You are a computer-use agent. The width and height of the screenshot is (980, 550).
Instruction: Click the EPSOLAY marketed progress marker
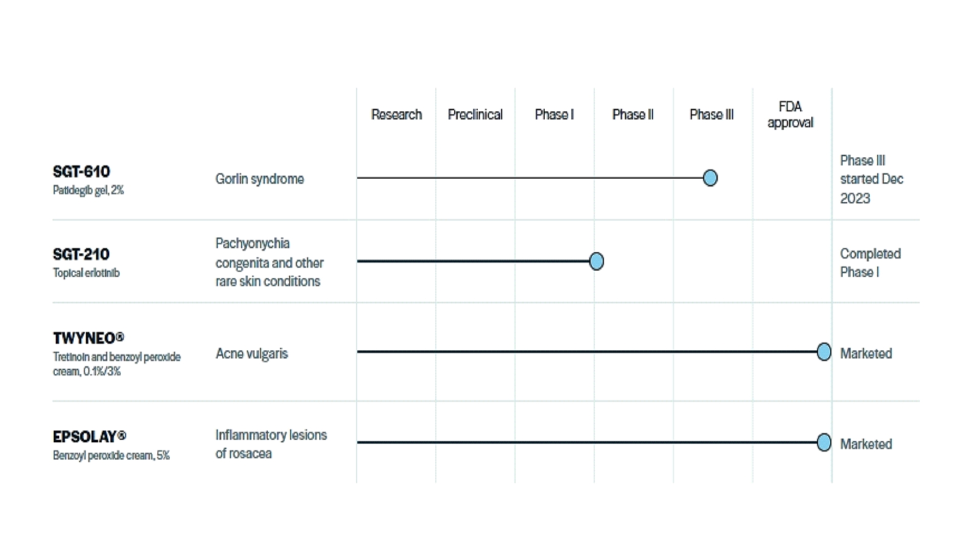tap(823, 442)
